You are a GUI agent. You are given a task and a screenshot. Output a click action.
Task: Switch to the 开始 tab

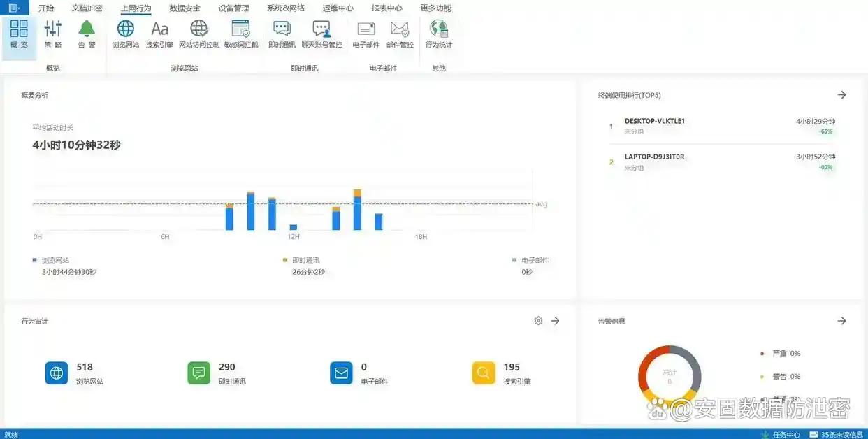point(46,8)
